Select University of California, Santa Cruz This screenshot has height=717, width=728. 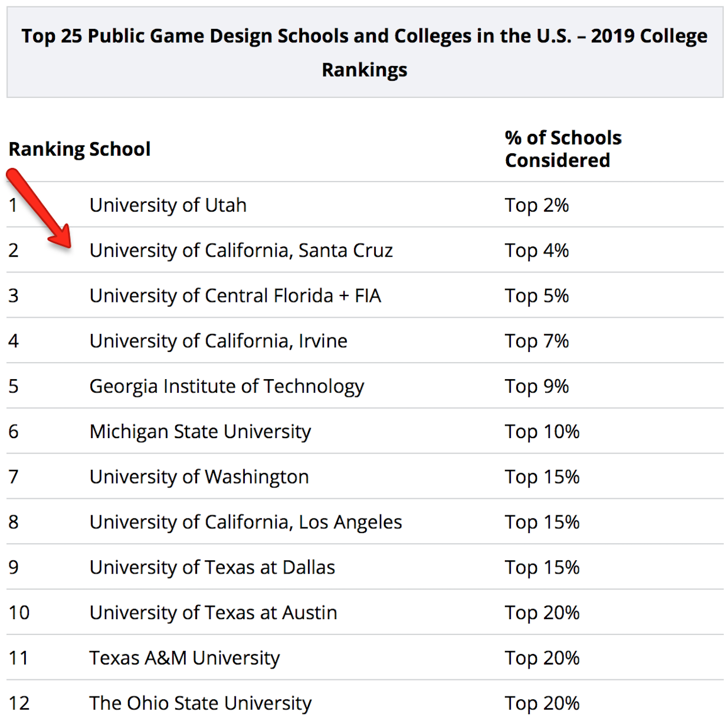pyautogui.click(x=241, y=251)
